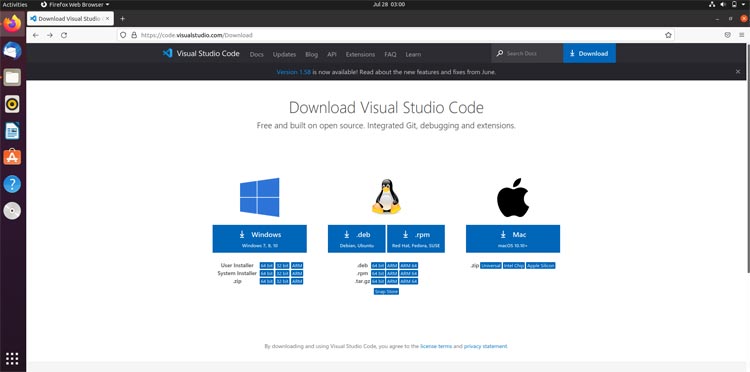Click the Version 1.58 link
Image resolution: width=750 pixels, height=372 pixels.
(294, 72)
